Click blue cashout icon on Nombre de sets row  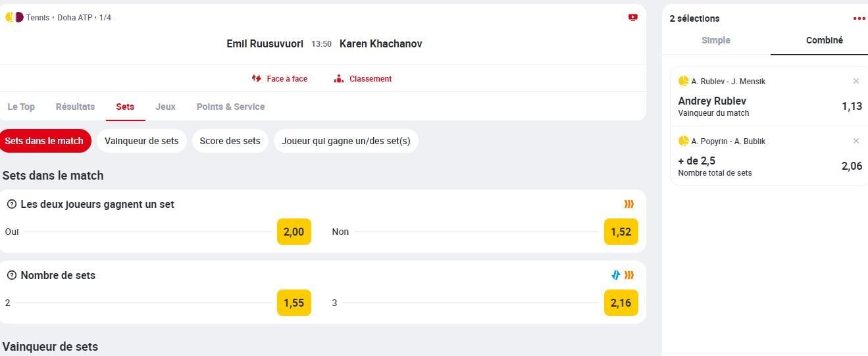pyautogui.click(x=616, y=275)
